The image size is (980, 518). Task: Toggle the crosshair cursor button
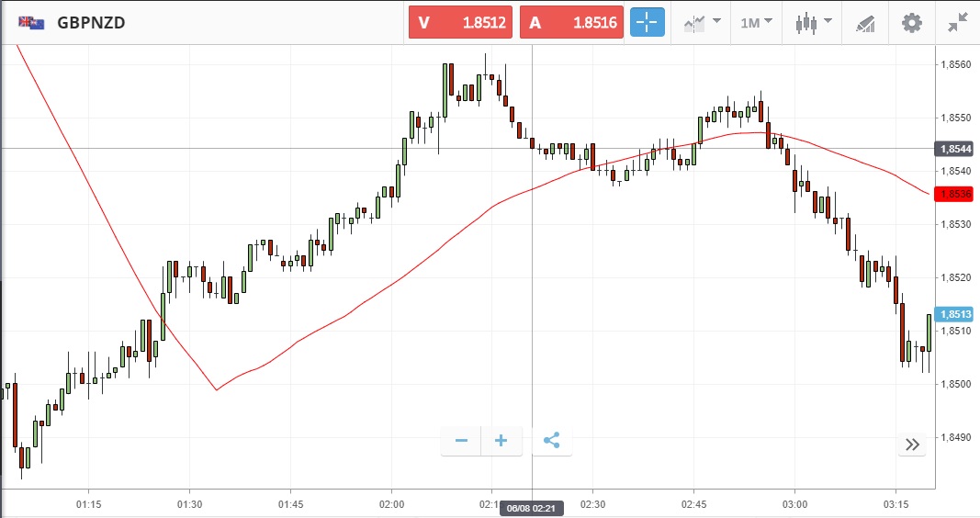647,23
